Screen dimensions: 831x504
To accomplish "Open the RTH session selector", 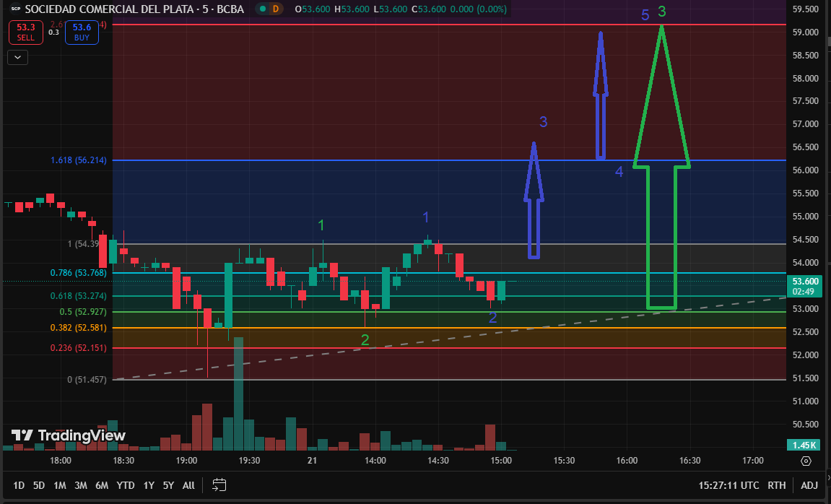I will click(x=776, y=485).
